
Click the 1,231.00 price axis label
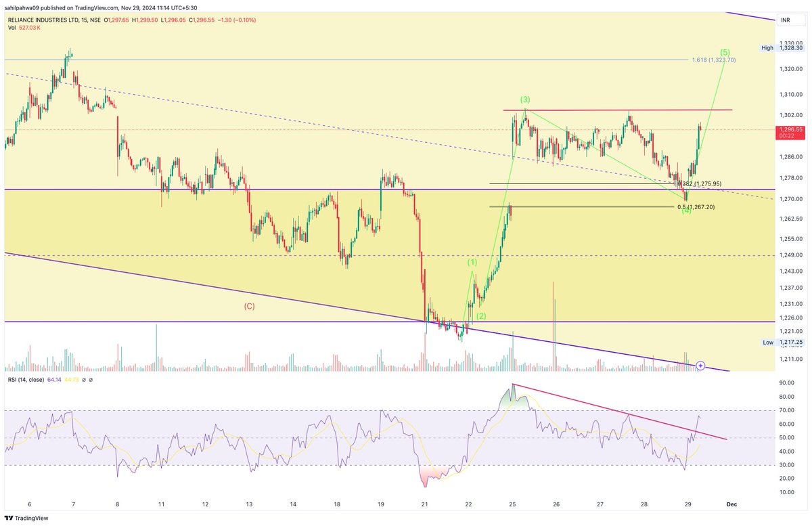point(791,304)
